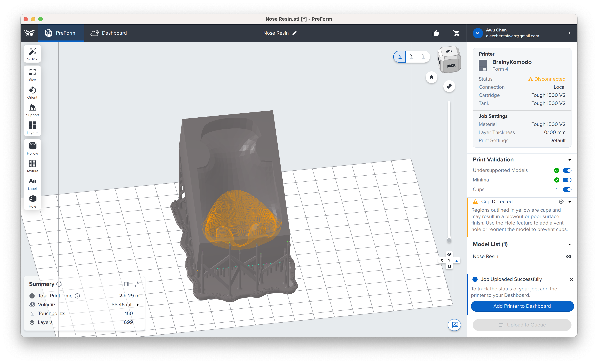Switch to the Dashboard tab
Viewport: 598px width, 364px height.
point(109,33)
